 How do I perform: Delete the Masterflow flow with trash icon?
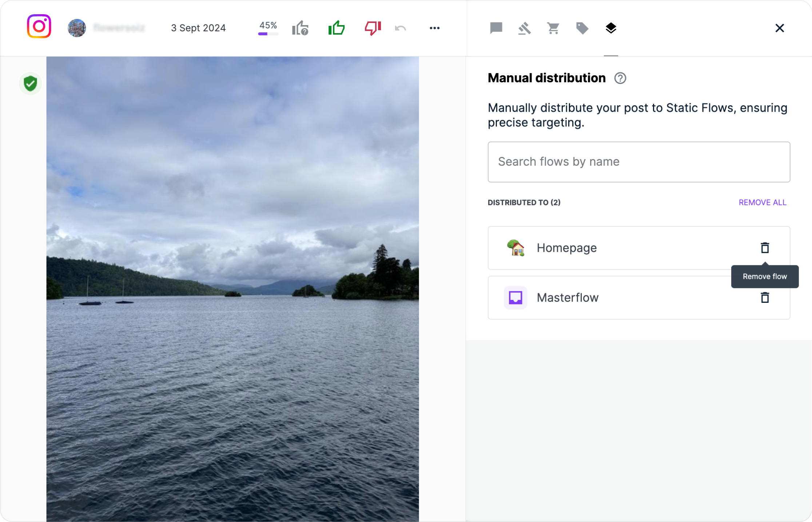[x=765, y=298]
